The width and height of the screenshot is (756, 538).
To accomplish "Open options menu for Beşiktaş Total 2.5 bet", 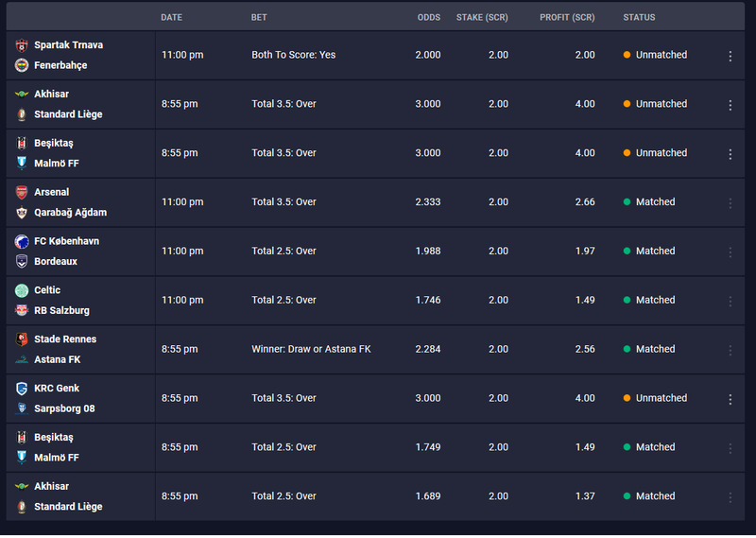I will [730, 448].
